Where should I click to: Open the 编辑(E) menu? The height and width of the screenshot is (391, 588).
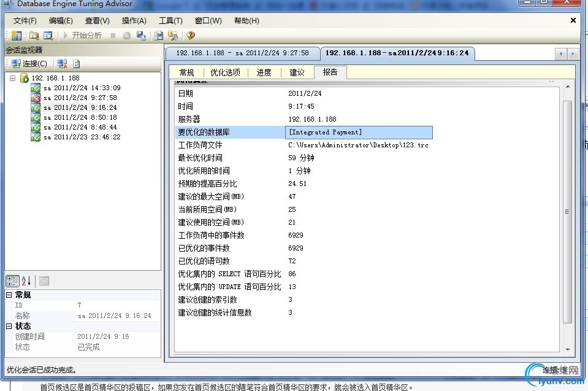click(61, 21)
